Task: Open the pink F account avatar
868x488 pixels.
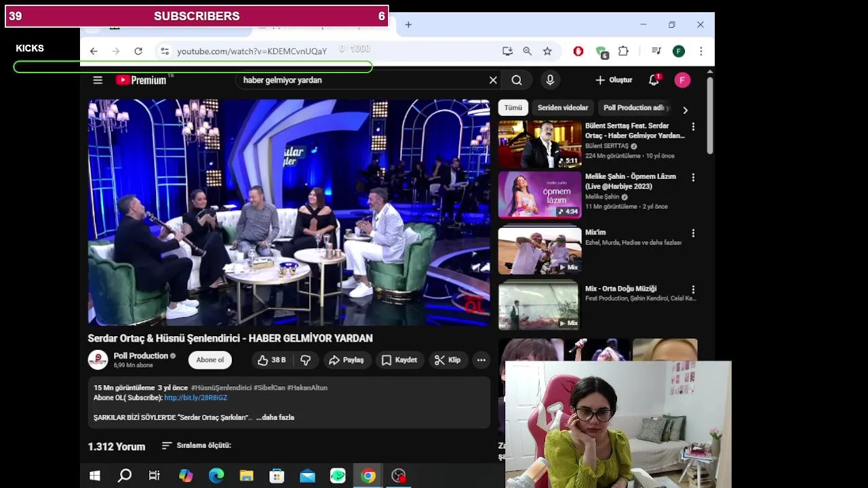Action: [x=682, y=80]
